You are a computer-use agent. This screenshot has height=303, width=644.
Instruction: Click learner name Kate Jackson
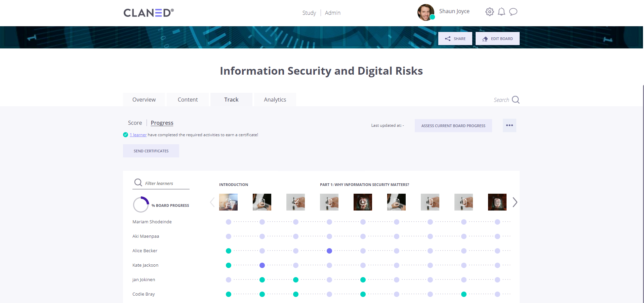click(145, 265)
